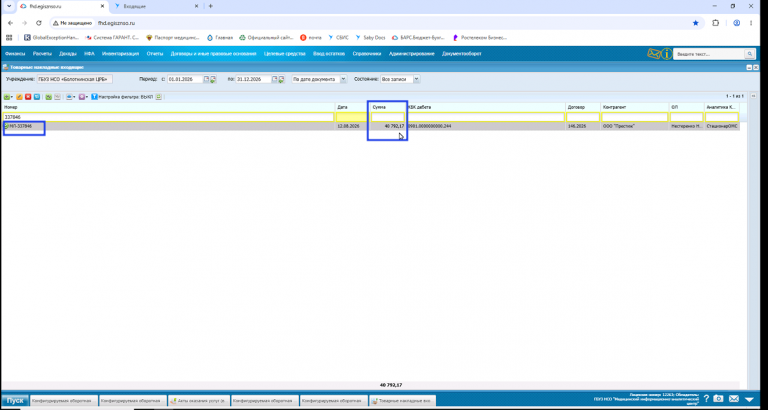The width and height of the screenshot is (768, 410).
Task: Reload the page in the browser
Action: click(39, 23)
